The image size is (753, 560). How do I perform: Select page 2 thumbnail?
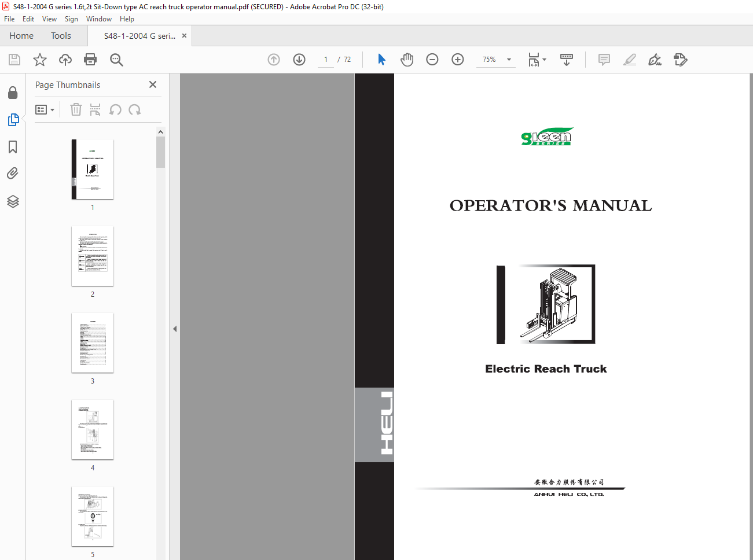point(93,256)
